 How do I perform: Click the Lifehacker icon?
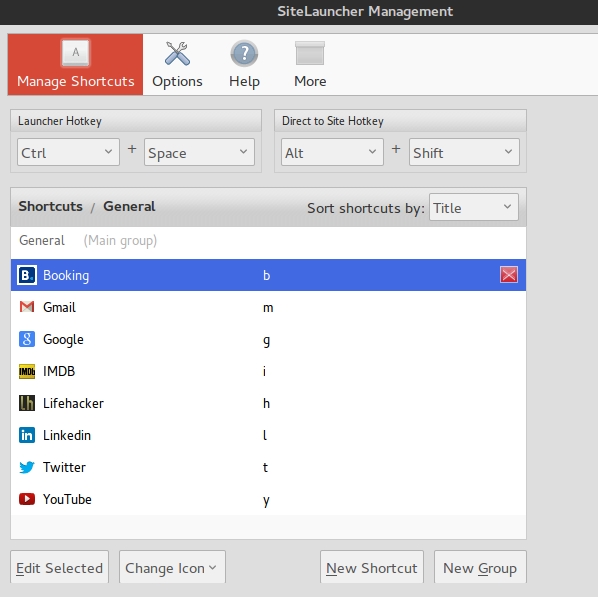[27, 403]
